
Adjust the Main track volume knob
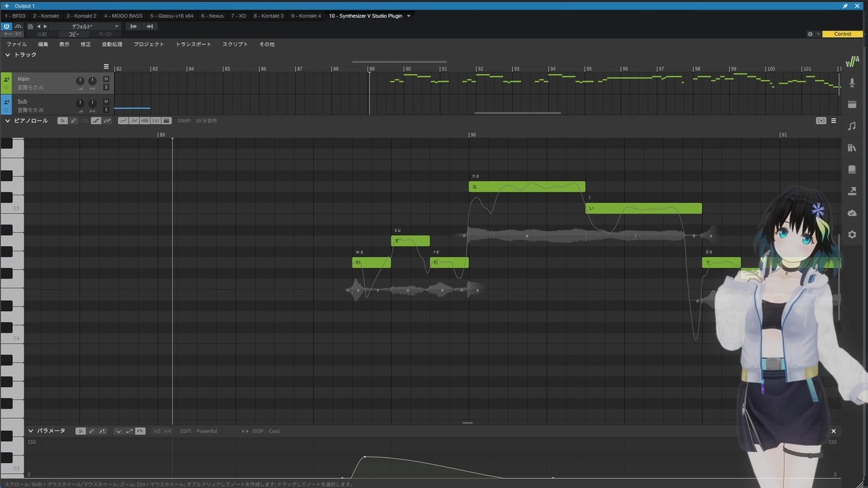(x=81, y=81)
